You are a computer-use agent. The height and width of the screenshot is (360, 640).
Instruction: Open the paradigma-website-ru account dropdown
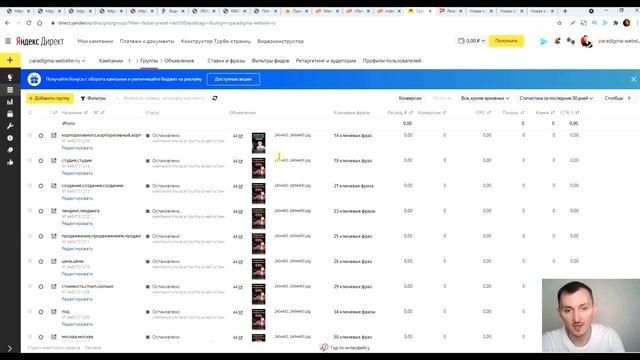[57, 61]
